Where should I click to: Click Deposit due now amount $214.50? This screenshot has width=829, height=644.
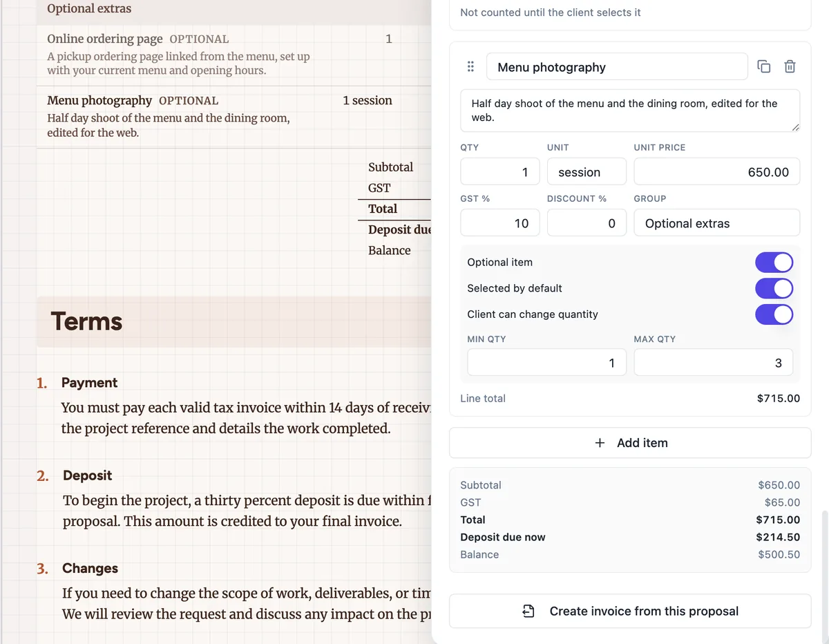point(778,537)
